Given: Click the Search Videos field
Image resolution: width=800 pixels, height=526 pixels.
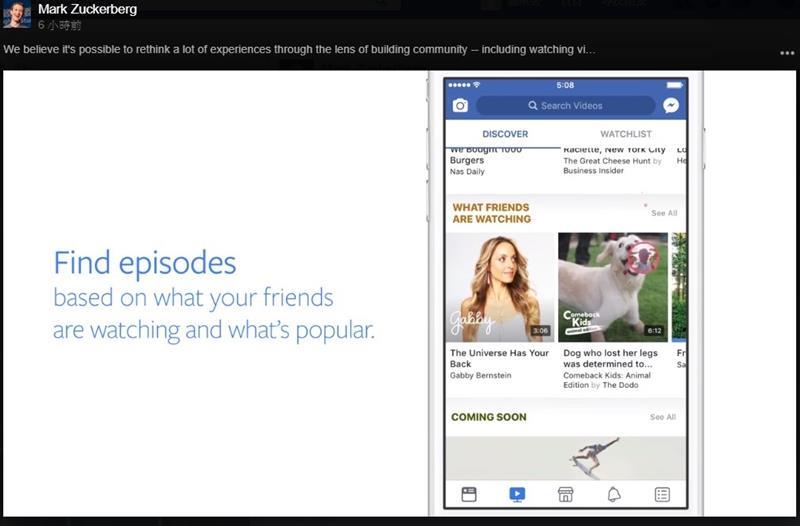Looking at the screenshot, I should (565, 106).
